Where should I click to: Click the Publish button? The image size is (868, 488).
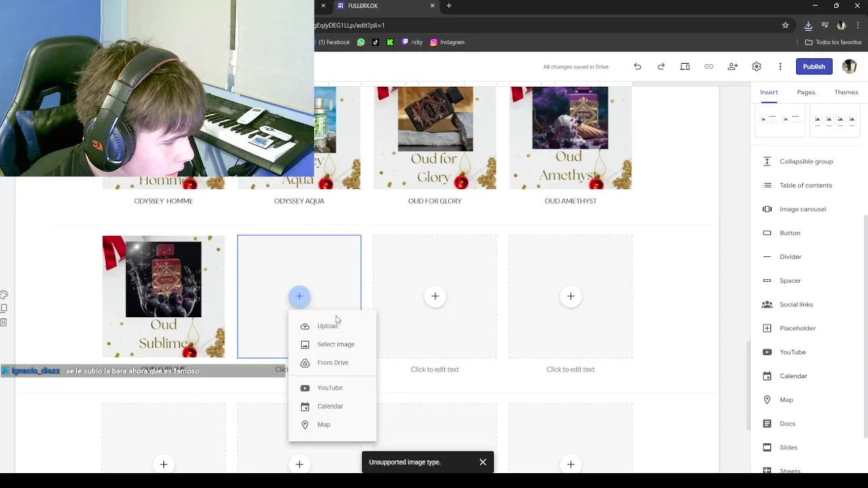814,66
